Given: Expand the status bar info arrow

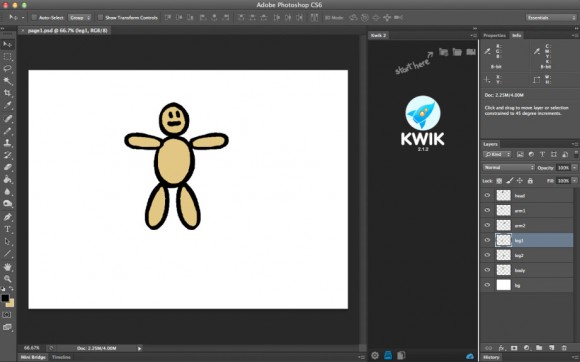Looking at the screenshot, I should click(x=139, y=348).
